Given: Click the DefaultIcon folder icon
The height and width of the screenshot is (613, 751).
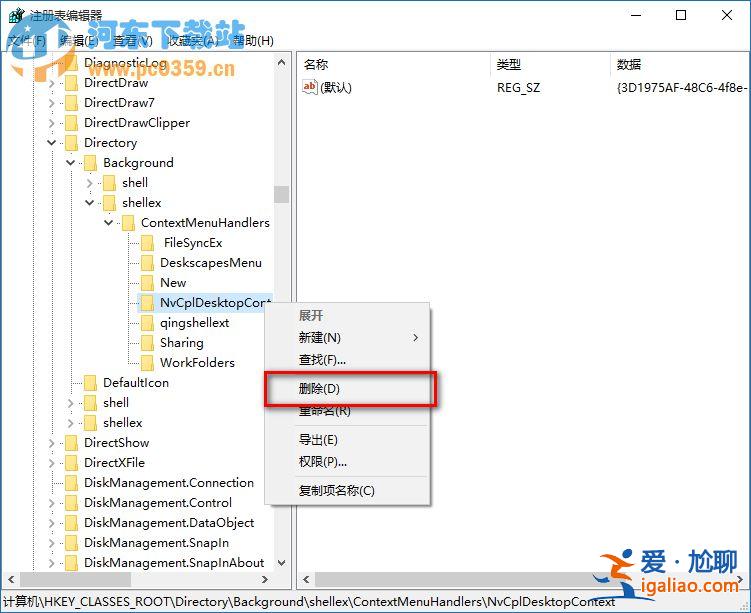Looking at the screenshot, I should 90,383.
